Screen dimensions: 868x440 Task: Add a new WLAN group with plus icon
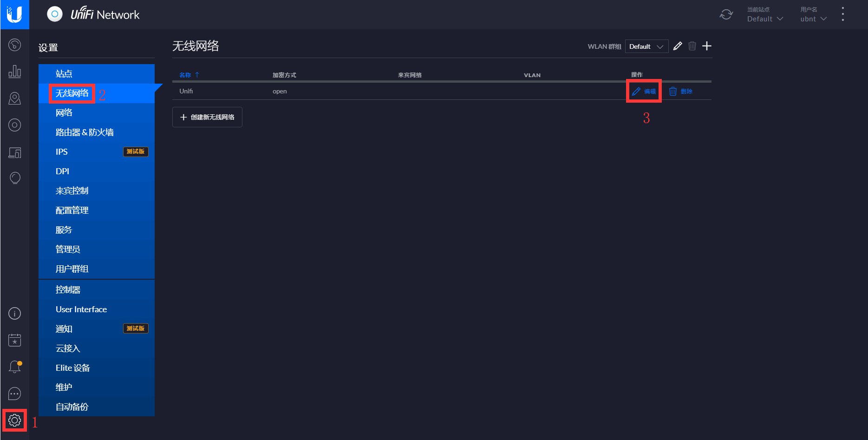(707, 46)
